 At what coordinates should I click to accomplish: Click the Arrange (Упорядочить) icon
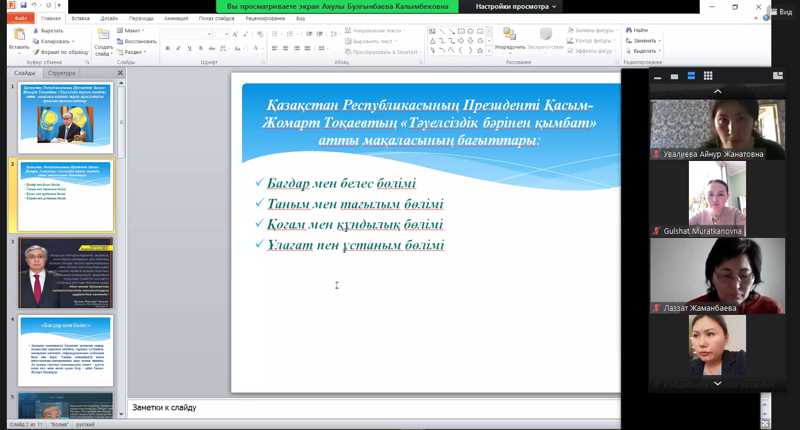pyautogui.click(x=509, y=36)
